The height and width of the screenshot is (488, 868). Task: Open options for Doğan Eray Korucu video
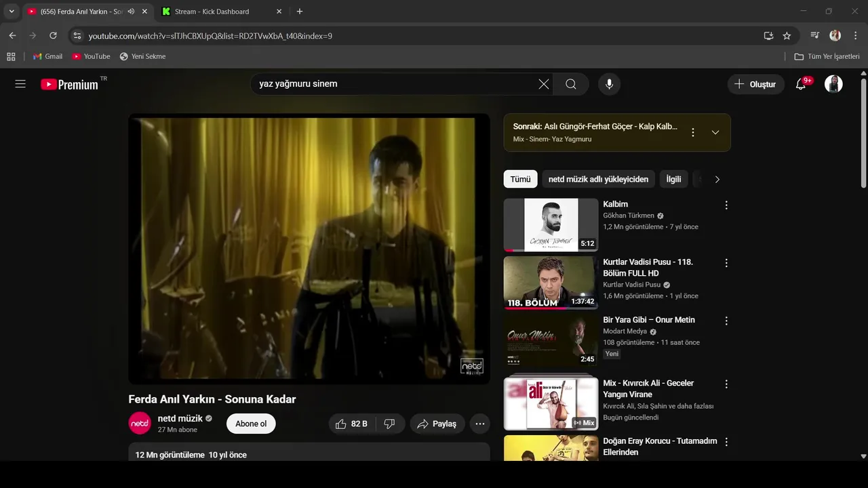tap(726, 442)
